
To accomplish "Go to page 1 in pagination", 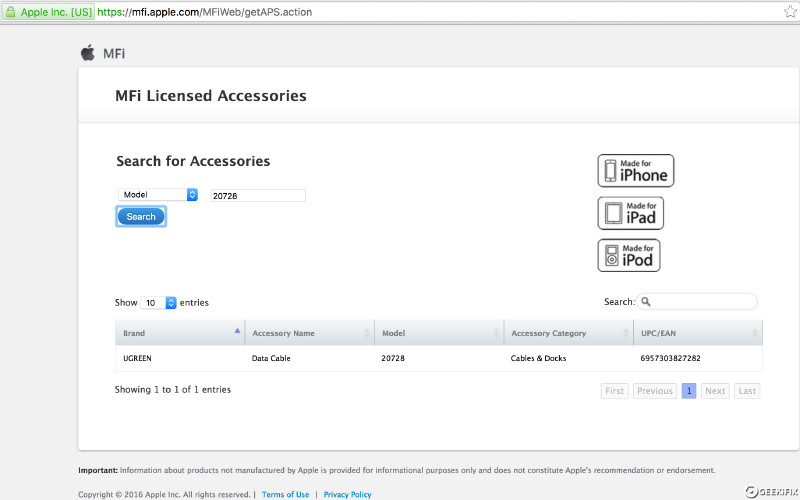I will (689, 391).
